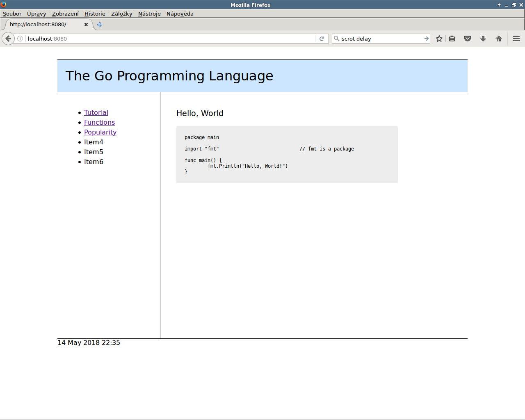Viewport: 525px width, 420px height.
Task: Open the Downloads arrow icon
Action: [483, 39]
